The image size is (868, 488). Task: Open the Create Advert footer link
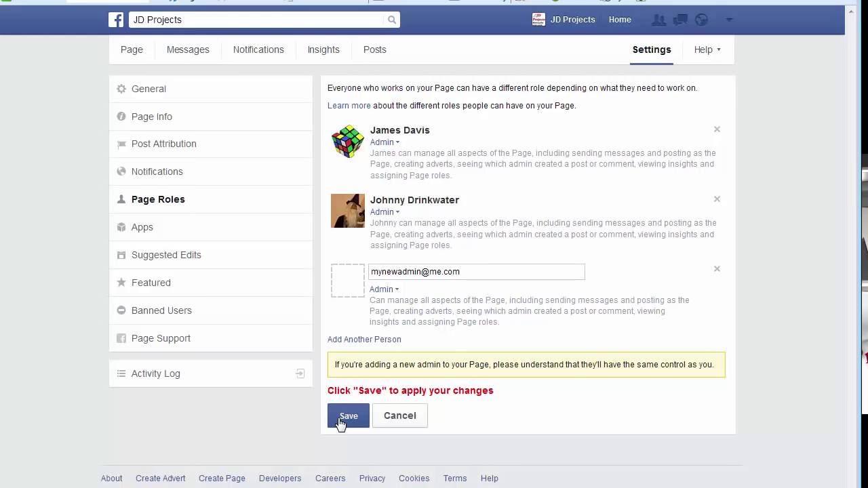[x=161, y=479]
